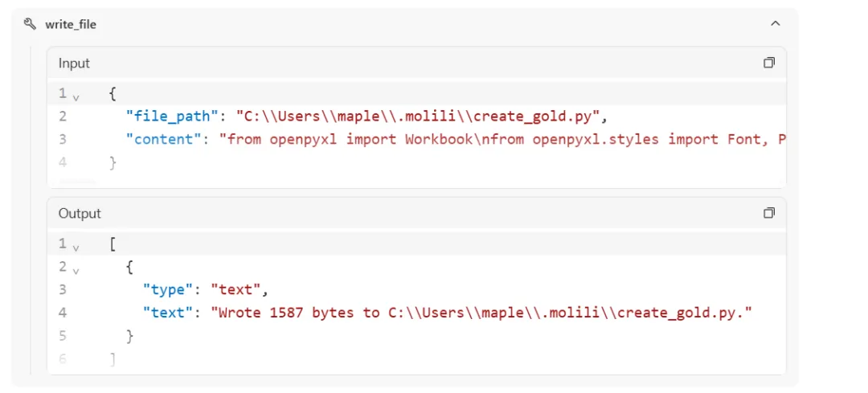Click the openpyxl import content string
This screenshot has height=393, width=868.
[502, 139]
